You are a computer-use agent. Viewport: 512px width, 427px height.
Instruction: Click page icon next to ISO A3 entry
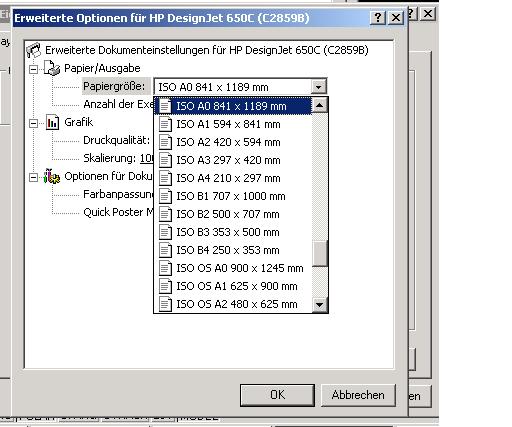165,160
